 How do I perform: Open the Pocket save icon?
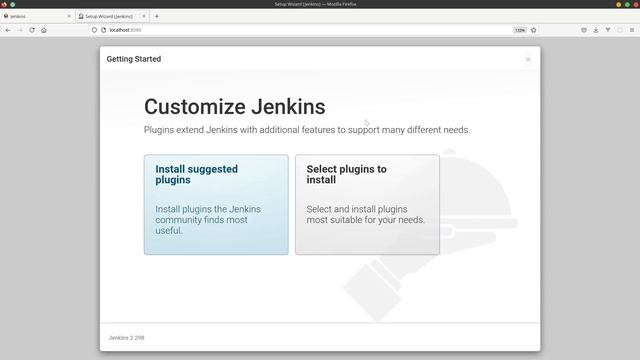coord(584,30)
